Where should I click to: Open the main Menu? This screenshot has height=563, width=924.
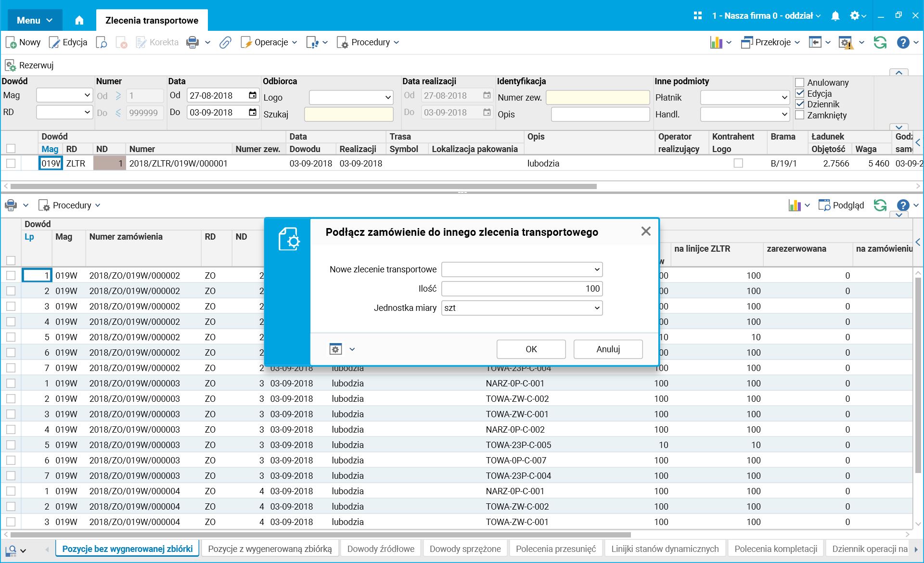[x=35, y=20]
